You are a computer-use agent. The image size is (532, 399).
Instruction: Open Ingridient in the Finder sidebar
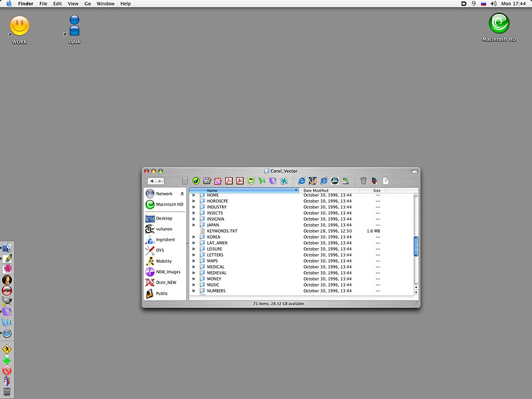click(160, 239)
